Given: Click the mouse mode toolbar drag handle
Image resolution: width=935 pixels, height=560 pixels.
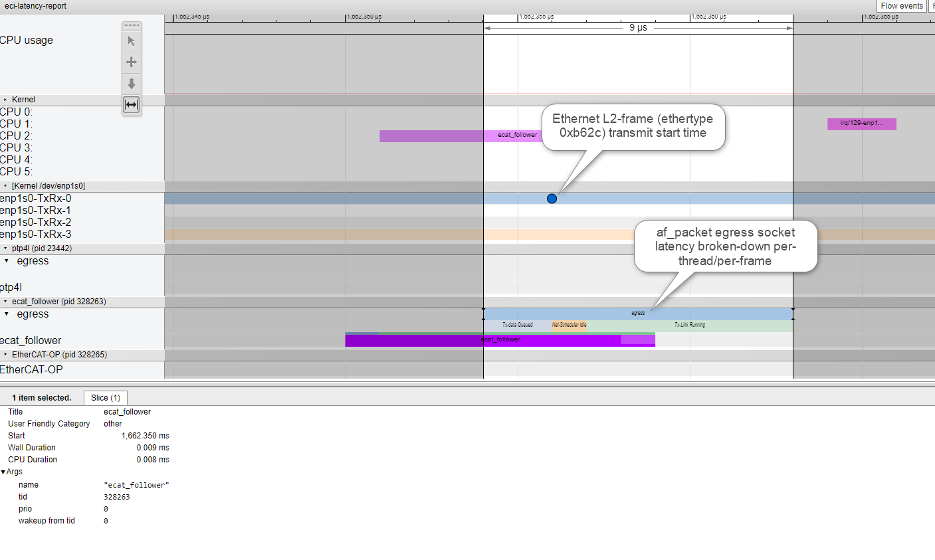Looking at the screenshot, I should [x=132, y=26].
